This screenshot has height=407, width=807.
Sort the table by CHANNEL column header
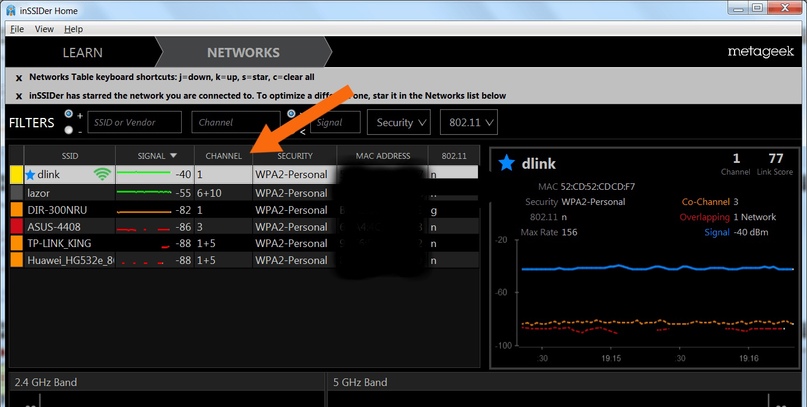223,155
